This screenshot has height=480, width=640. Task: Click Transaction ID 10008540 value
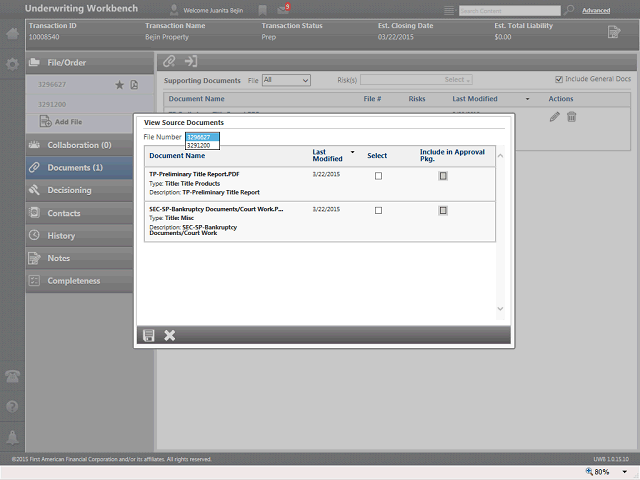[44, 37]
